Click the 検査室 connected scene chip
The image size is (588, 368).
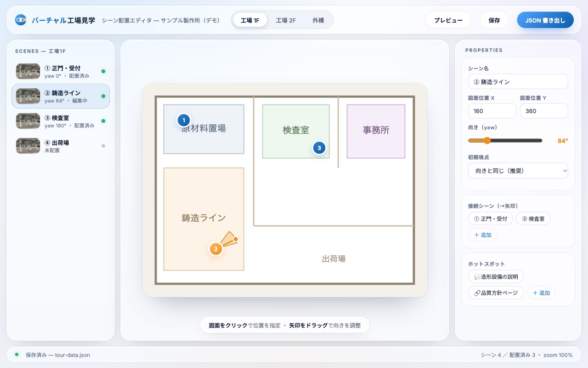pyautogui.click(x=533, y=219)
